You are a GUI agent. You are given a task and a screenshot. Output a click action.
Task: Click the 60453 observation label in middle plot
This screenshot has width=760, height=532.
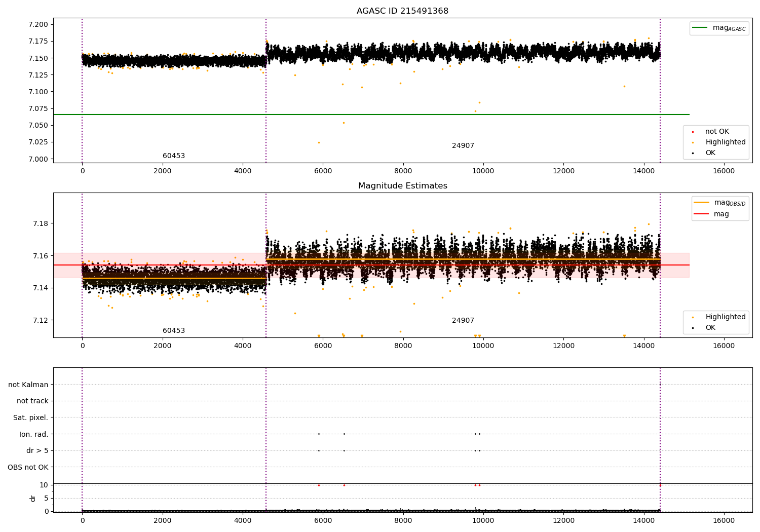pos(173,331)
